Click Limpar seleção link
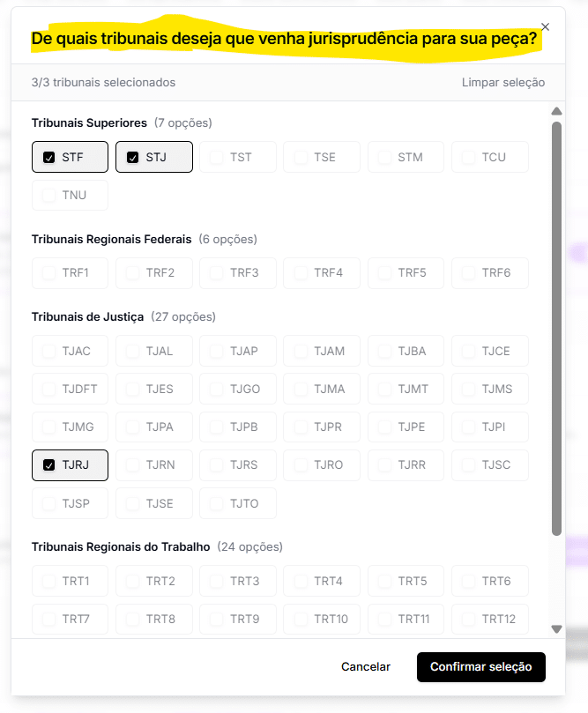 point(502,83)
